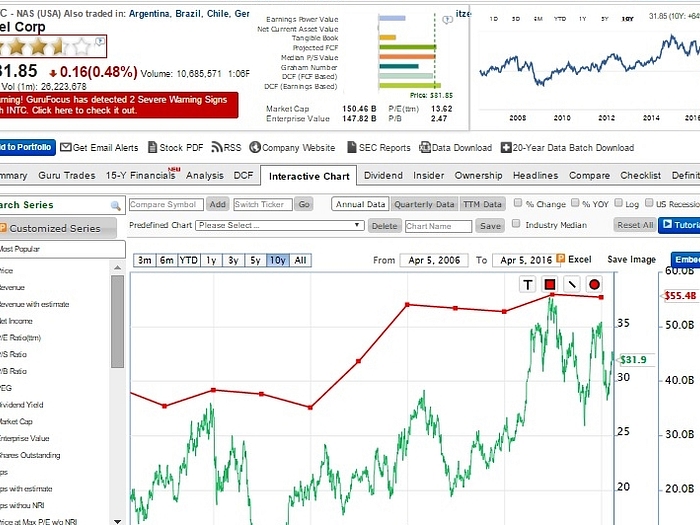Select the text annotation tool on chart

point(528,285)
